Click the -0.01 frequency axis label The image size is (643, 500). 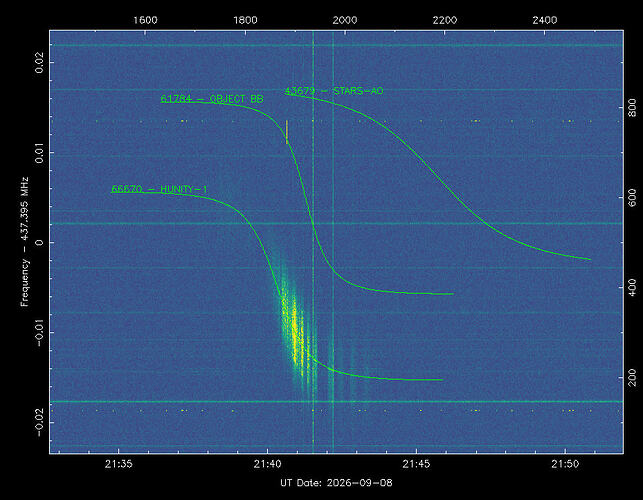[39, 332]
